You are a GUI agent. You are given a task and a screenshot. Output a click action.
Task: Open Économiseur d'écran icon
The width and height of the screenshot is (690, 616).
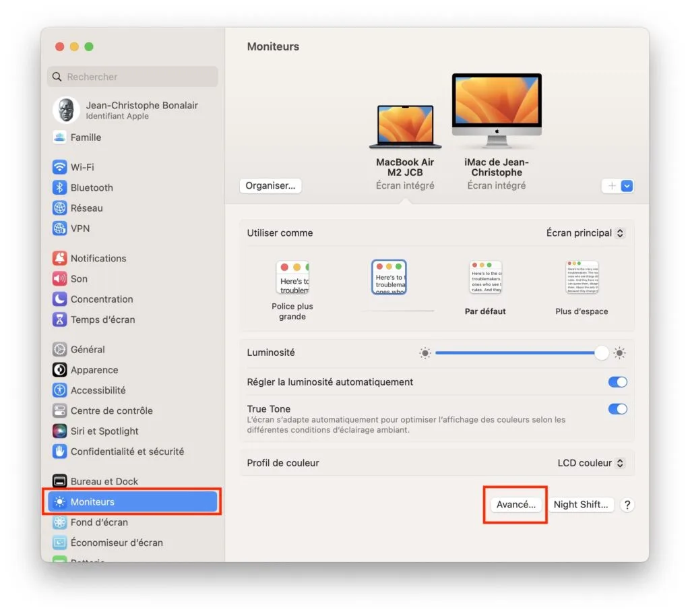tap(59, 543)
